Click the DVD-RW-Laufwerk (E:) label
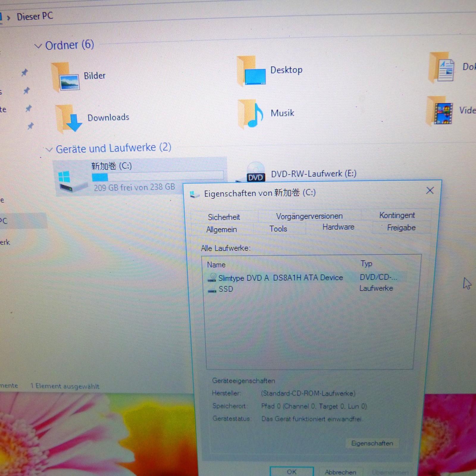 (314, 173)
